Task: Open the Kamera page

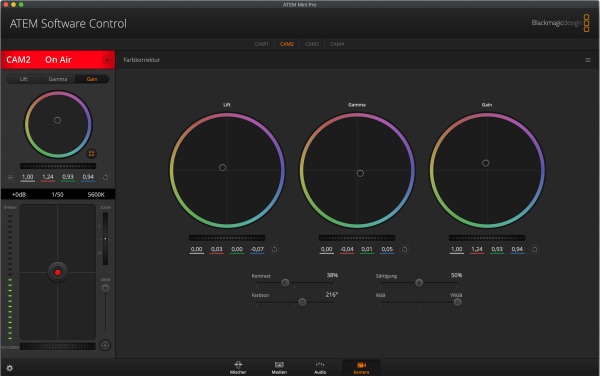Action: pyautogui.click(x=361, y=368)
